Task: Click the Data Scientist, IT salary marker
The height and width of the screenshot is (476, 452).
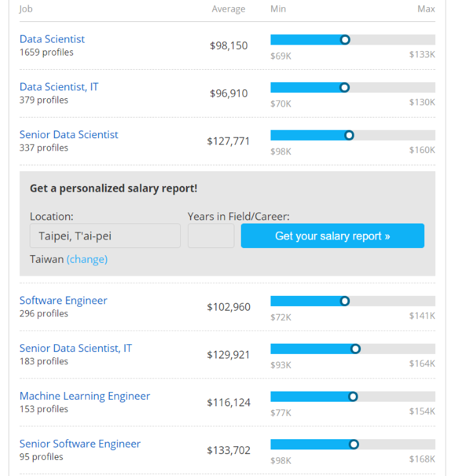Action: pos(344,88)
